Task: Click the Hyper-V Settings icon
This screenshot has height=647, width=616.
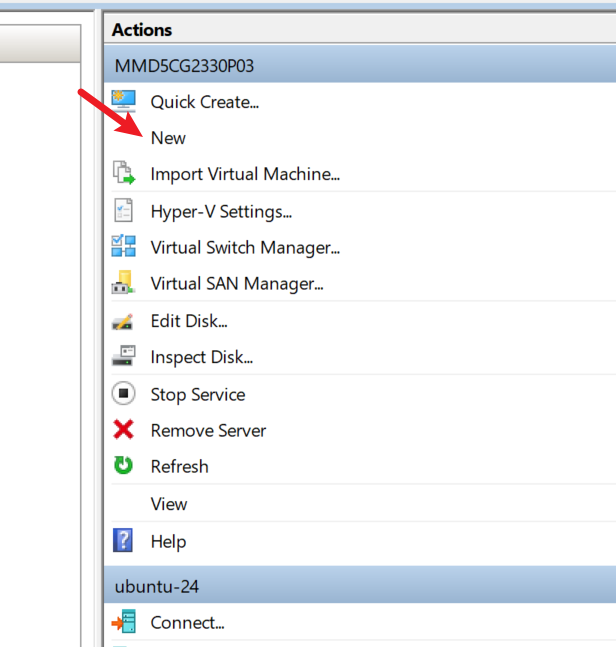Action: (x=123, y=211)
